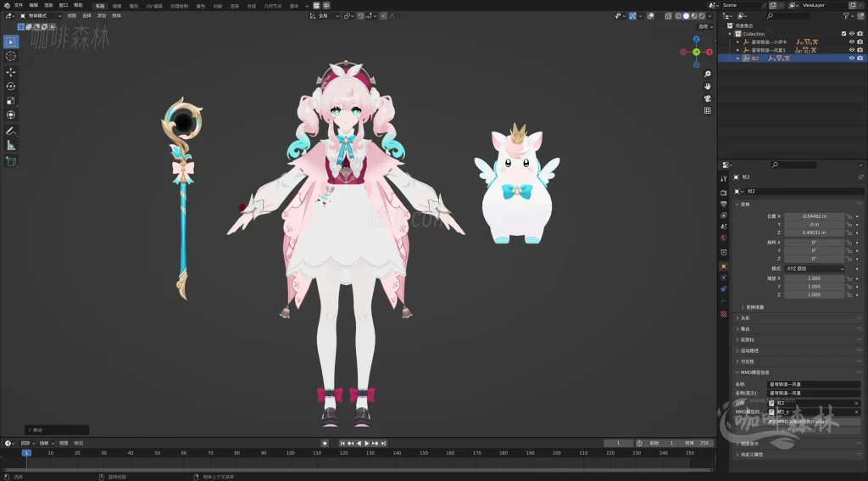
Task: Collapse the MMD模型信息 panel
Action: click(754, 372)
